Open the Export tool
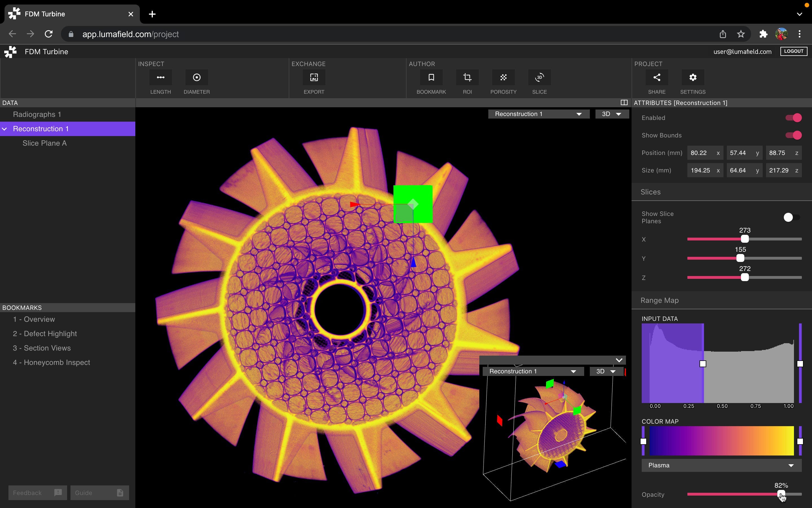Screen dimensions: 812x508 pyautogui.click(x=314, y=78)
